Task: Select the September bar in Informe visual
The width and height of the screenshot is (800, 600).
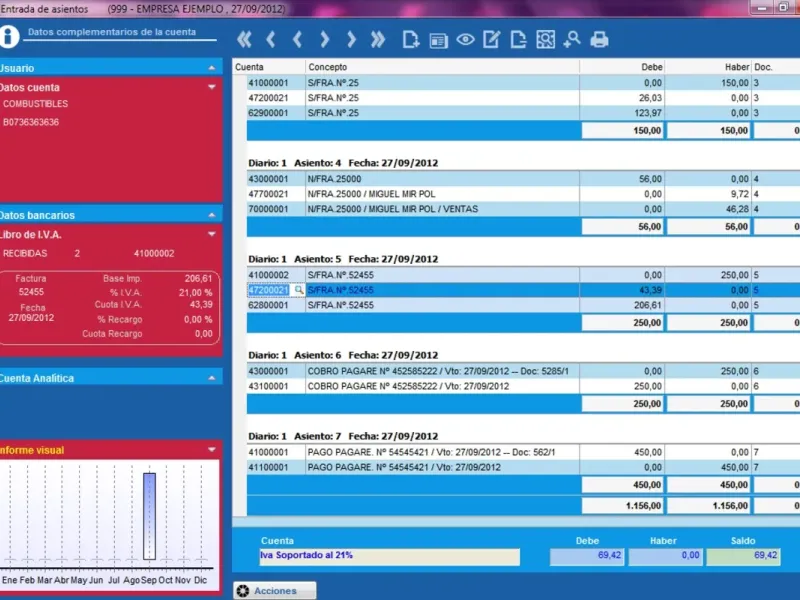Action: point(149,516)
